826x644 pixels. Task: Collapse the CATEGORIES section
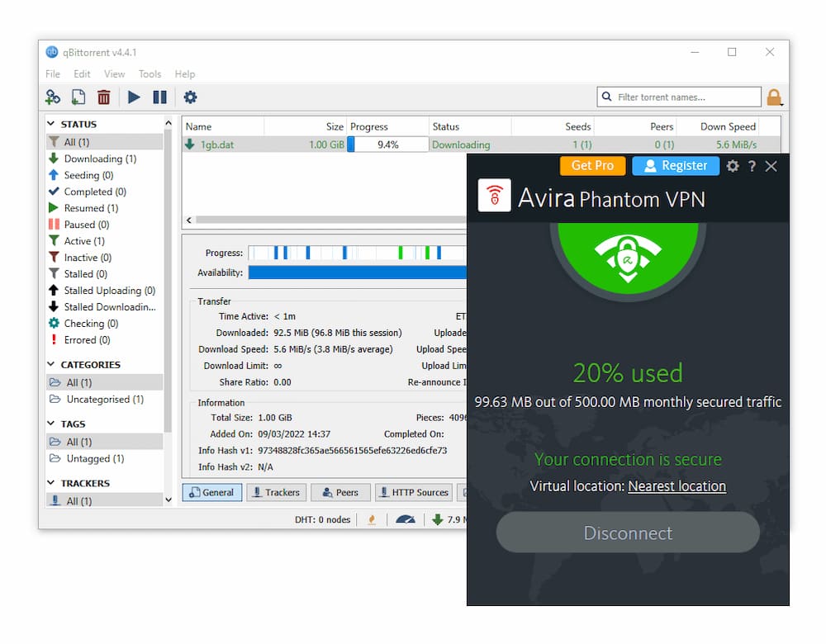click(x=50, y=364)
